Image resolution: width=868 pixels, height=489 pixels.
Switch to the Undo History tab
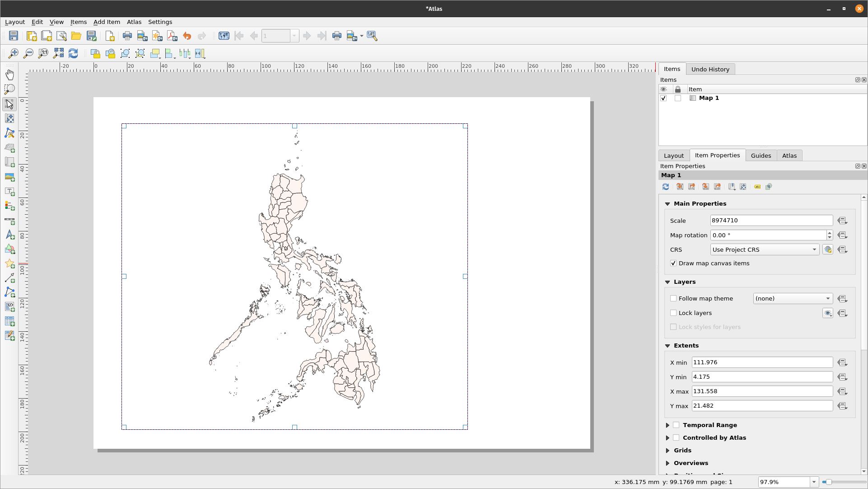pyautogui.click(x=710, y=69)
